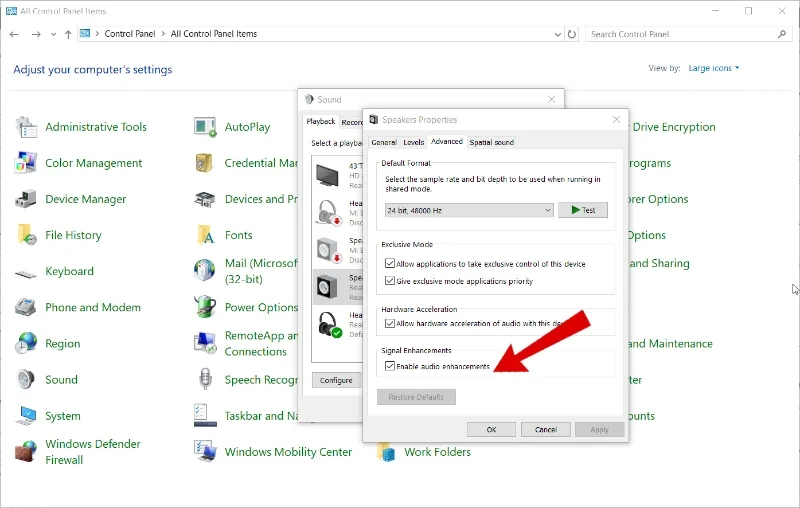The height and width of the screenshot is (508, 800).
Task: Click the refresh button beside address bar
Action: click(x=572, y=34)
